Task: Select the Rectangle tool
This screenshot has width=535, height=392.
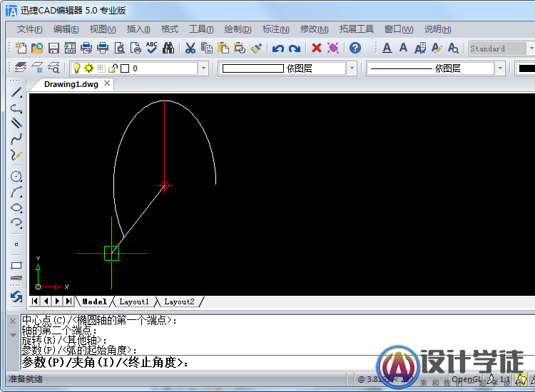Action: [16, 266]
